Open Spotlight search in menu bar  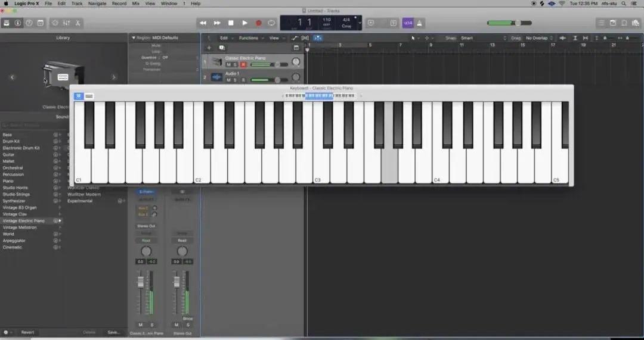click(x=624, y=4)
